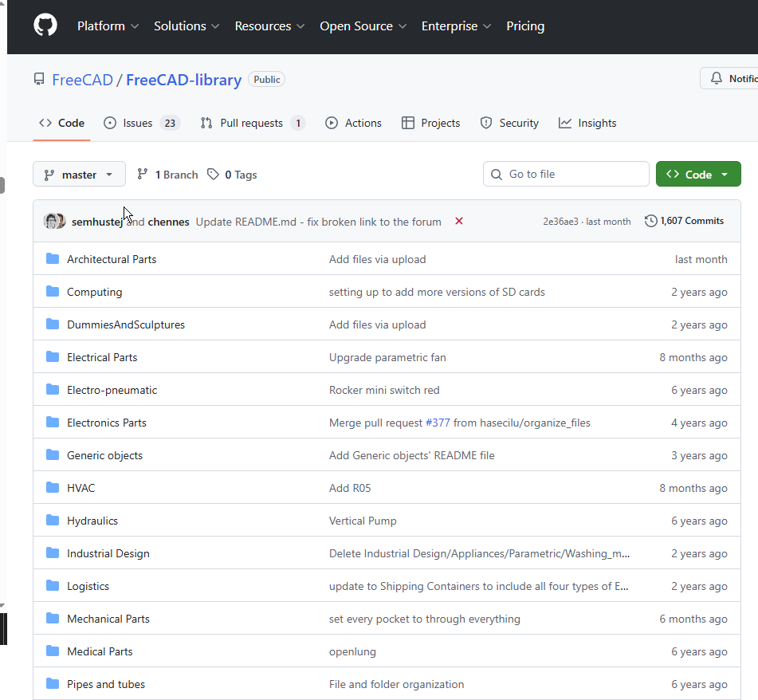The image size is (758, 700).
Task: Click the Pricing link in header
Action: pos(525,26)
